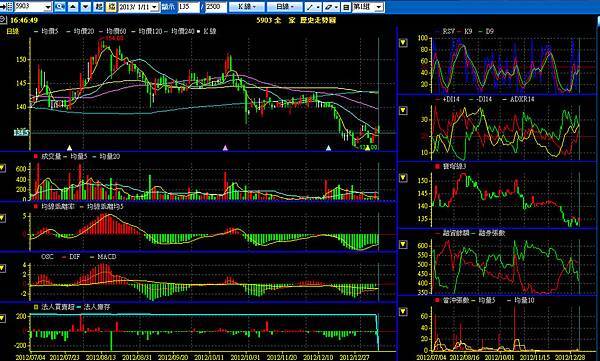Viewport: 600px width, 361px height.
Task: Open indicator menu for 融資餘額 panel
Action: click(x=403, y=245)
